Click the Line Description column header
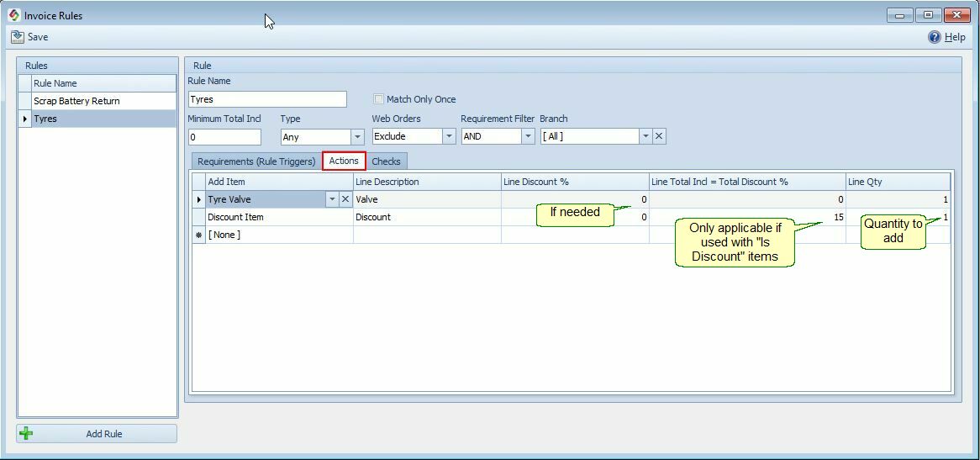This screenshot has height=460, width=980. click(427, 182)
